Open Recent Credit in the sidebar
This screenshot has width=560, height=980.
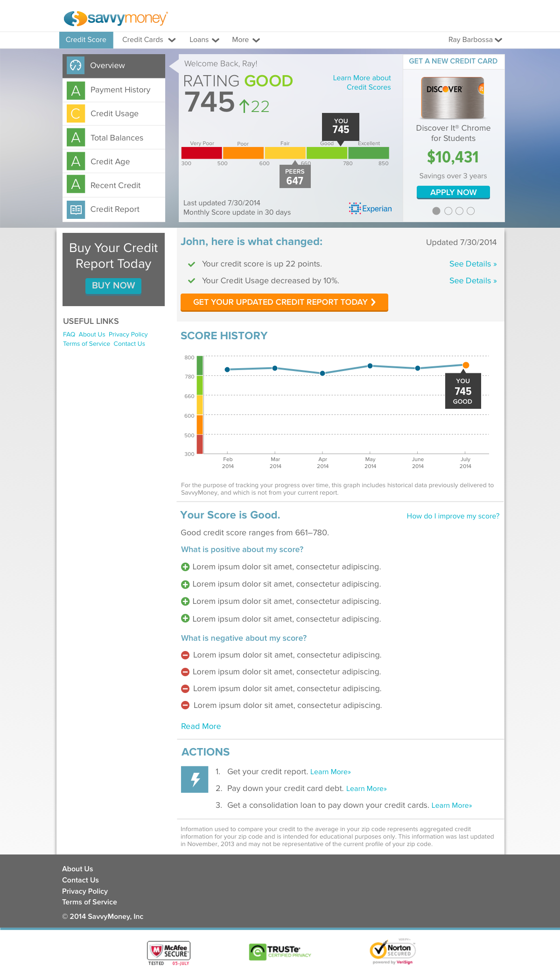coord(114,185)
